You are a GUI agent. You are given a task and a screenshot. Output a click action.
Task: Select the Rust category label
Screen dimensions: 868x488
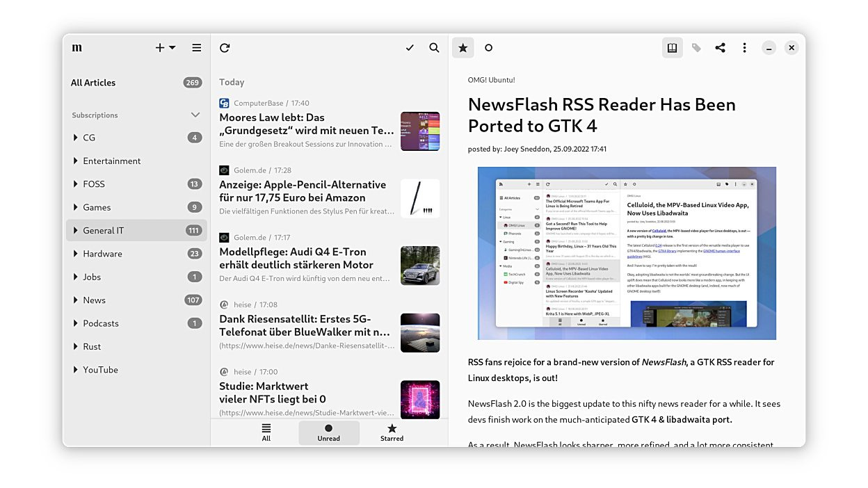92,346
